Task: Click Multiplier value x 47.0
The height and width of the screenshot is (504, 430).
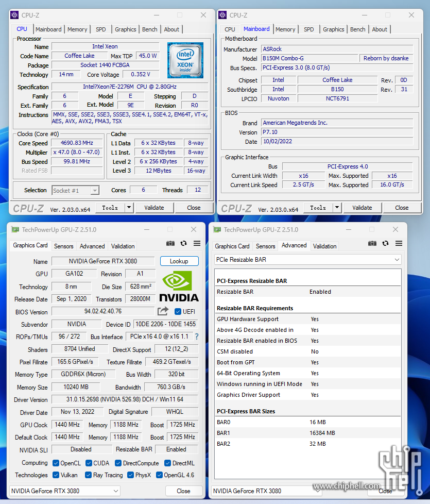Action: coord(77,152)
